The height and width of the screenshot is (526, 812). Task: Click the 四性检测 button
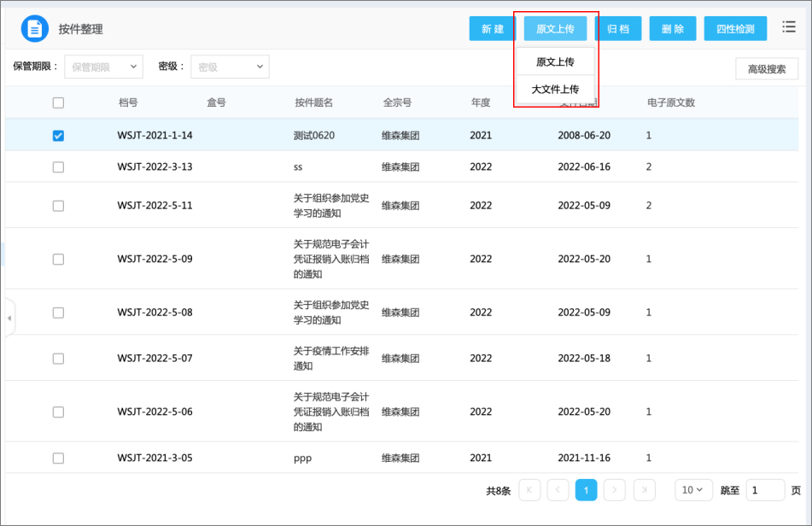point(735,29)
